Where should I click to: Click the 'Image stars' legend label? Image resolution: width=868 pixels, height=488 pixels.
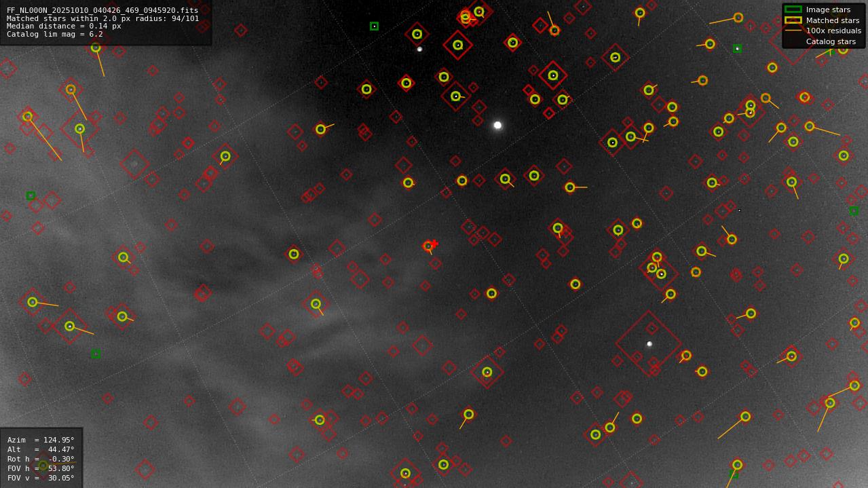pos(828,10)
